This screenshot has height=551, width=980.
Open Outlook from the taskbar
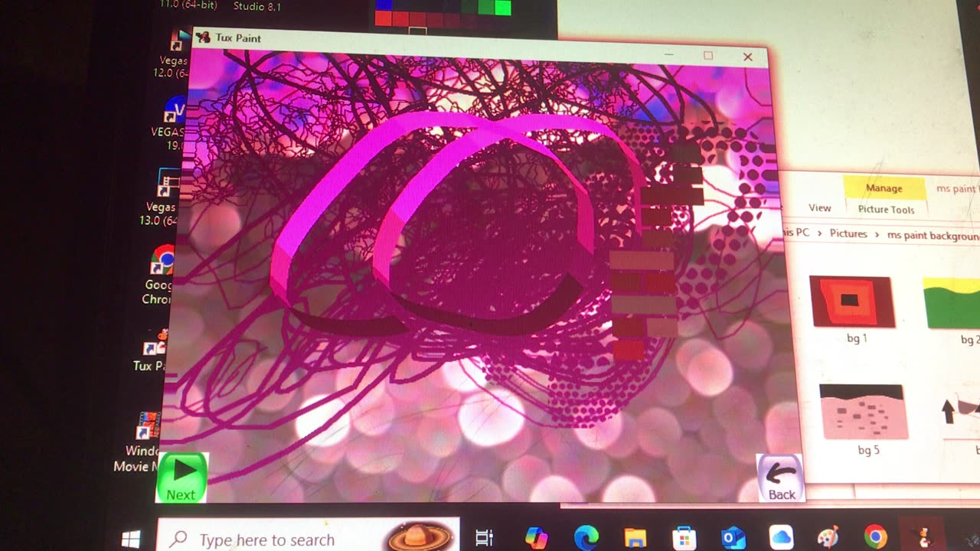point(733,538)
